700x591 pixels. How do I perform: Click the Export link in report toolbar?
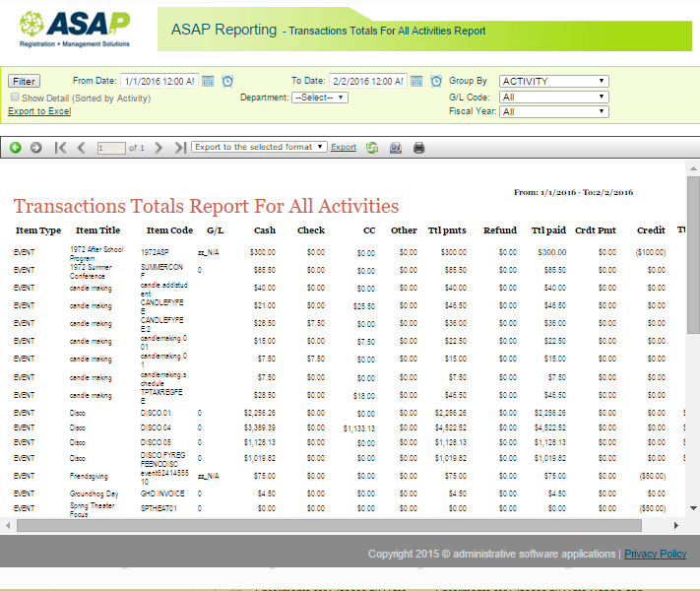(344, 147)
